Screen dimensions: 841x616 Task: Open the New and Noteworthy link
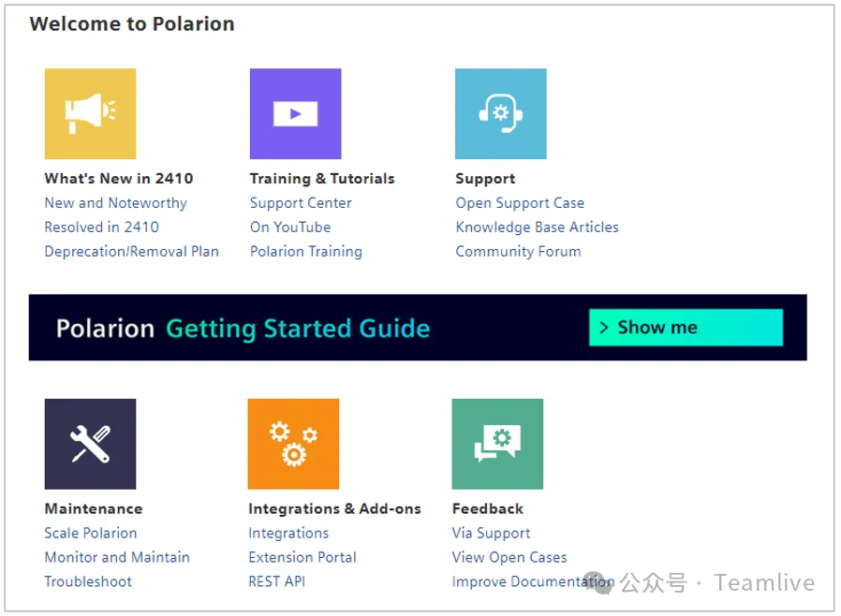pyautogui.click(x=116, y=203)
